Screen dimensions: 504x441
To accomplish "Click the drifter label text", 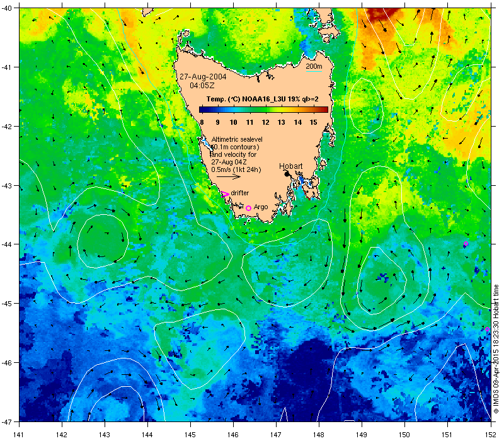I will point(240,193).
